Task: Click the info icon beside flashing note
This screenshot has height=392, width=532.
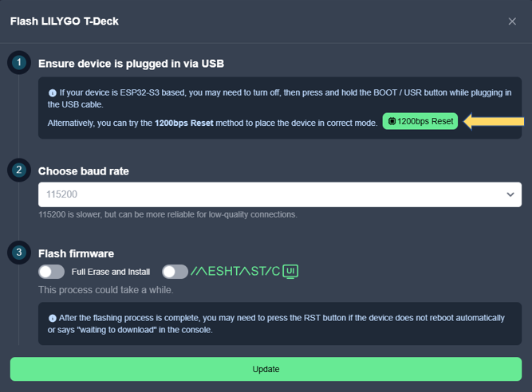Action: tap(53, 318)
